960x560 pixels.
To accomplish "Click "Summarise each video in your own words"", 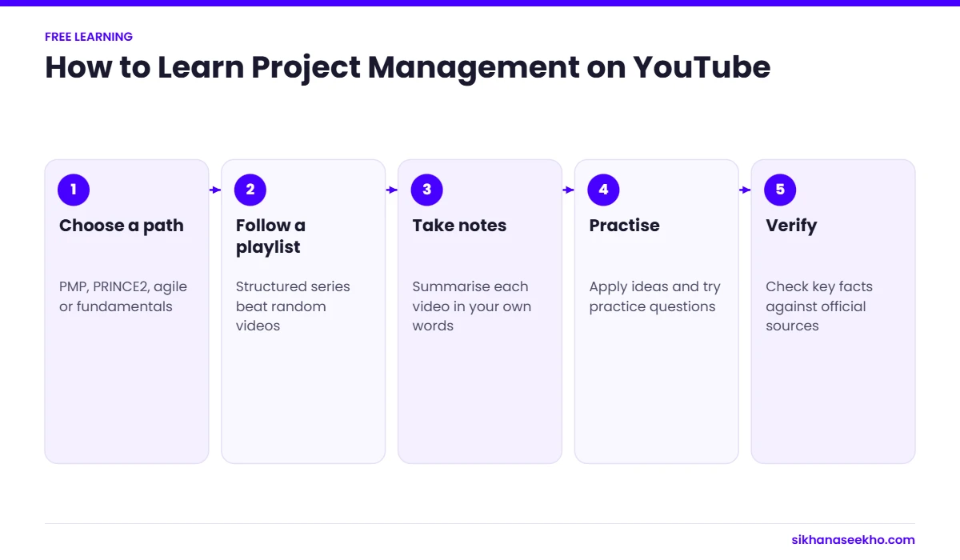I will point(472,306).
